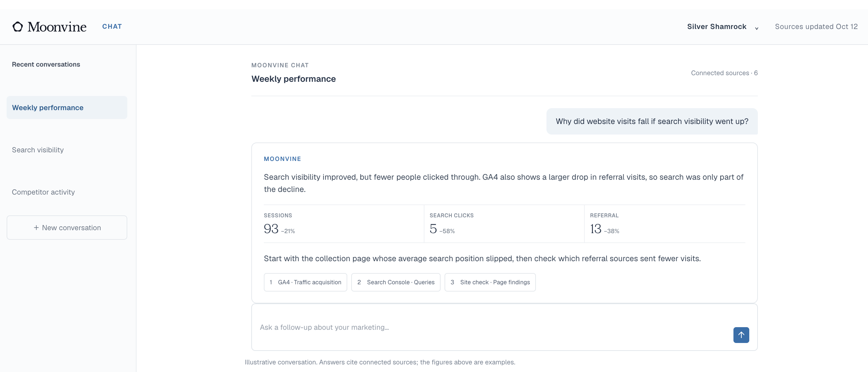The height and width of the screenshot is (372, 868).
Task: Click the Sources updated Oct 12 text
Action: (816, 27)
